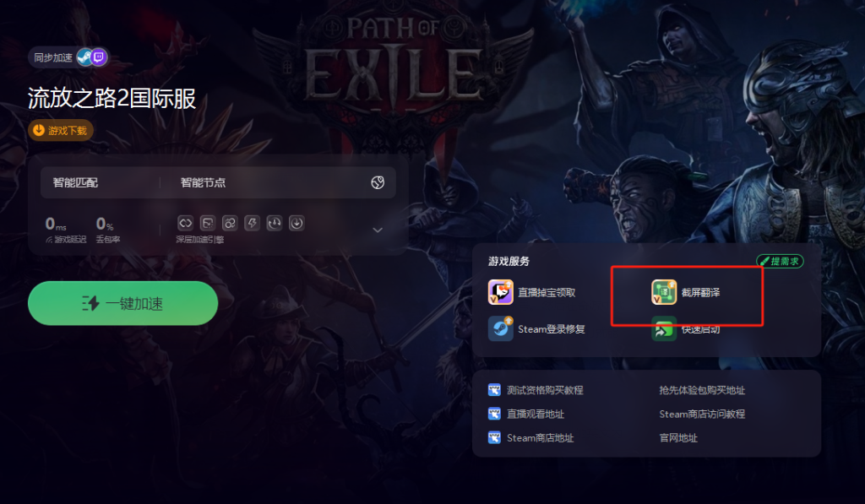Viewport: 865px width, 504px height.
Task: Toggle the speedometer engine icon
Action: click(x=275, y=223)
